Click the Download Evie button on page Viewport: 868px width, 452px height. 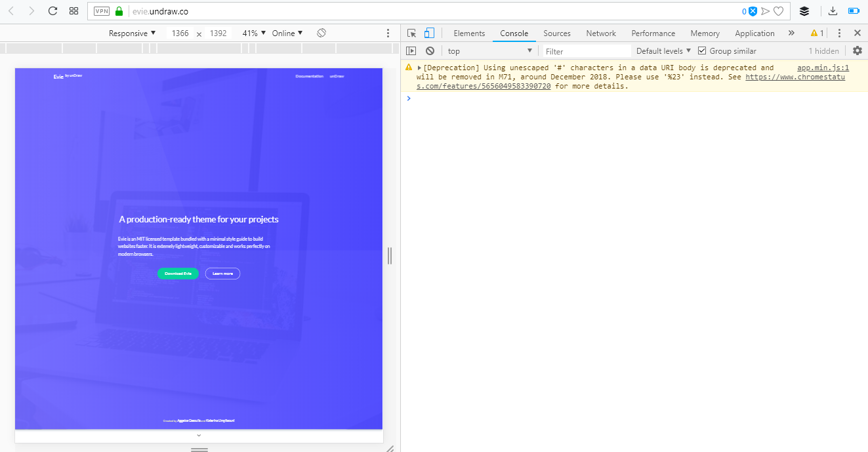178,274
